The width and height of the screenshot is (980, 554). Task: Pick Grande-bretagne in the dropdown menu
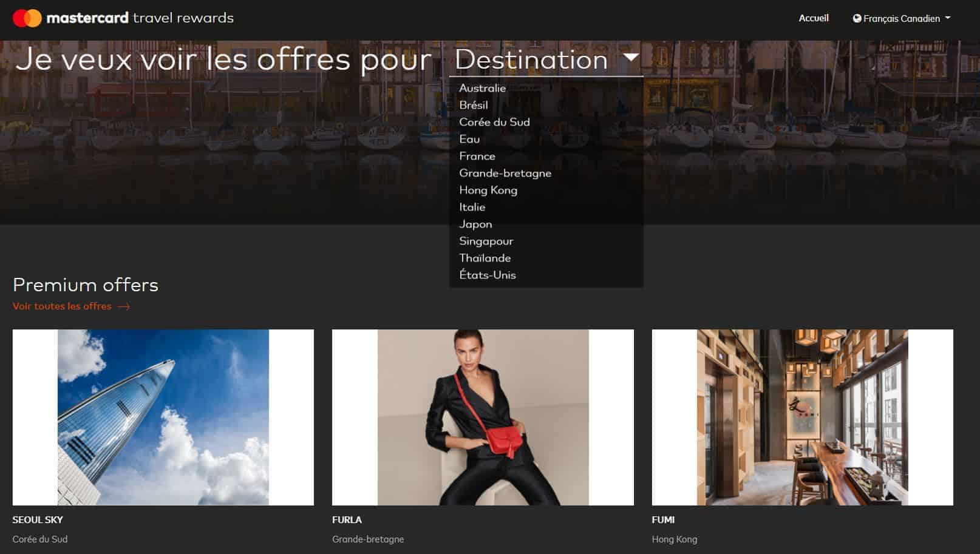(505, 173)
